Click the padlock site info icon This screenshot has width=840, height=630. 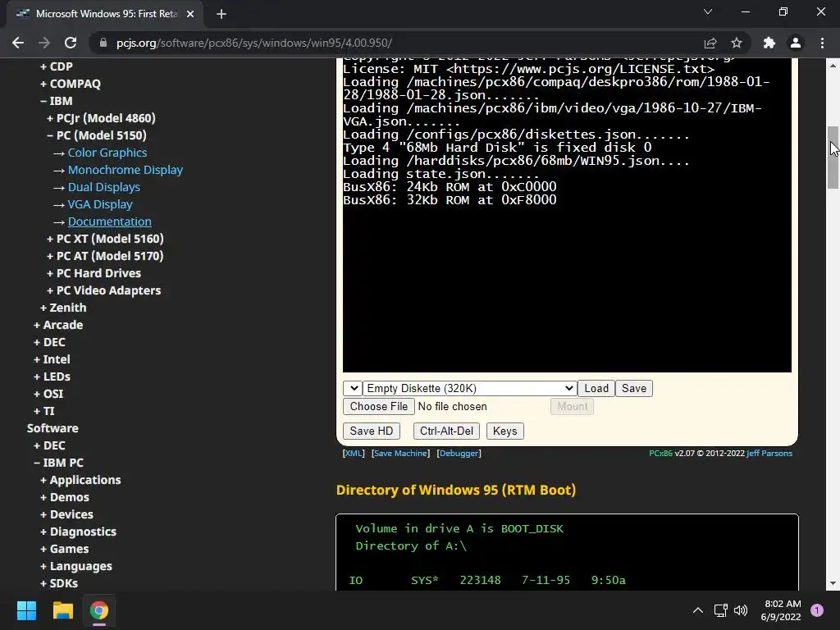point(103,43)
